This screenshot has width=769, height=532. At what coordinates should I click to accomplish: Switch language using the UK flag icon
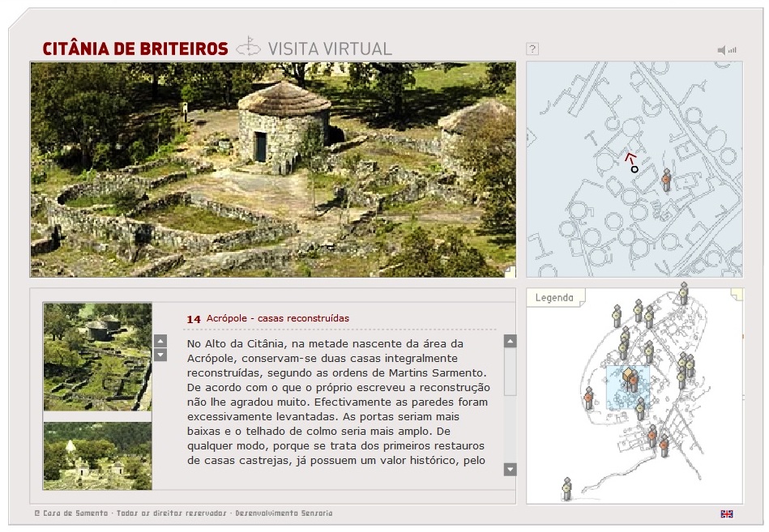(726, 513)
